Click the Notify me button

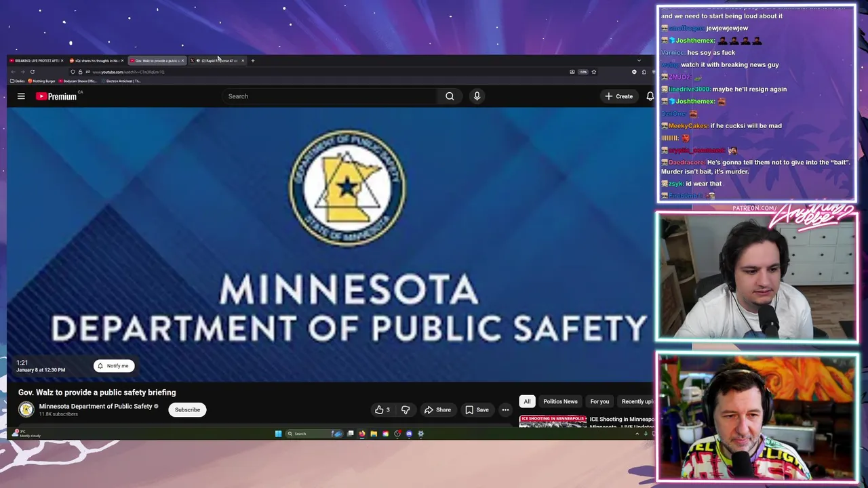[x=114, y=366]
